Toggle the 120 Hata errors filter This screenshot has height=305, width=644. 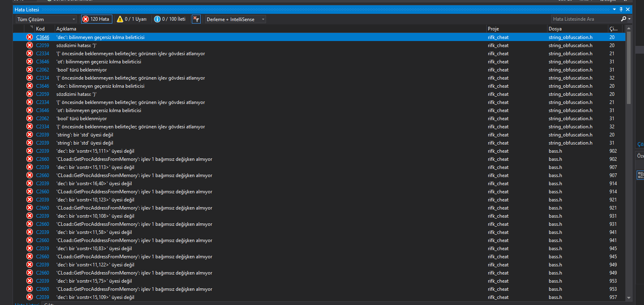point(96,19)
